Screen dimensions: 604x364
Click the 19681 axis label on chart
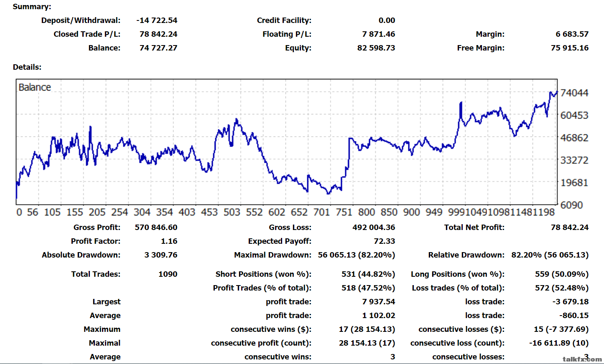574,182
